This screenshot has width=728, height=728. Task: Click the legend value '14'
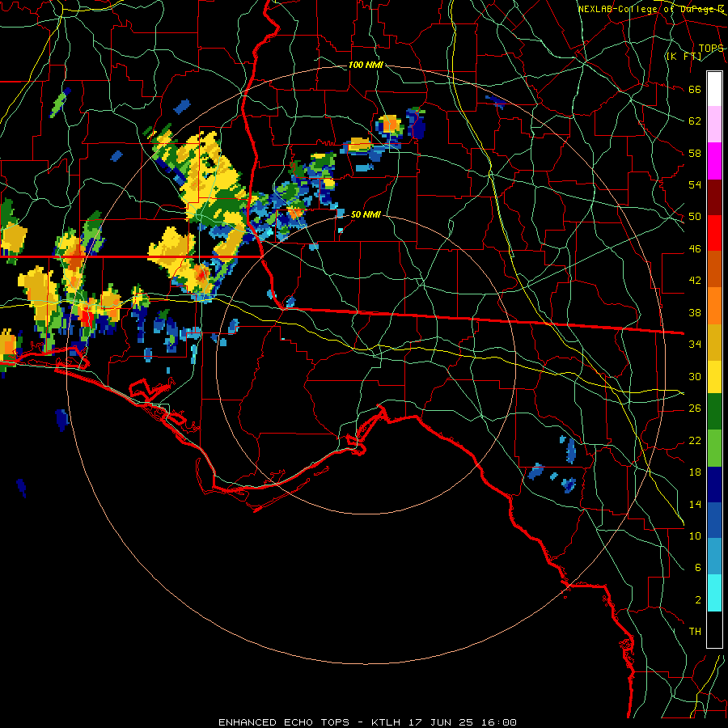(695, 504)
